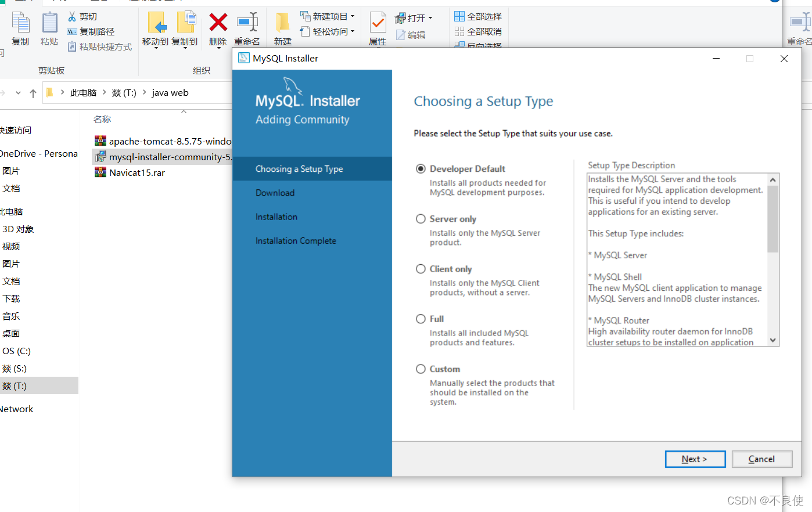Expand the Delete button dropdown arrow
This screenshot has width=812, height=512.
218,48
